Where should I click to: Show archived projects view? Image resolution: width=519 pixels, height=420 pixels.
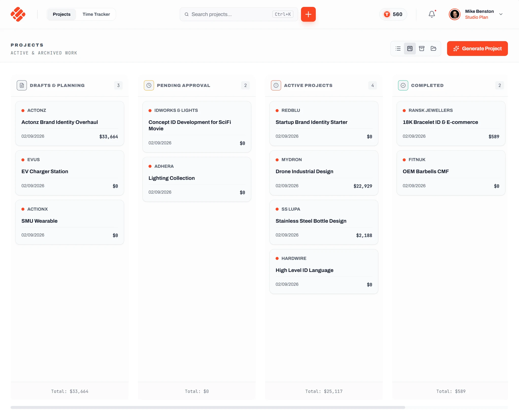(x=422, y=49)
